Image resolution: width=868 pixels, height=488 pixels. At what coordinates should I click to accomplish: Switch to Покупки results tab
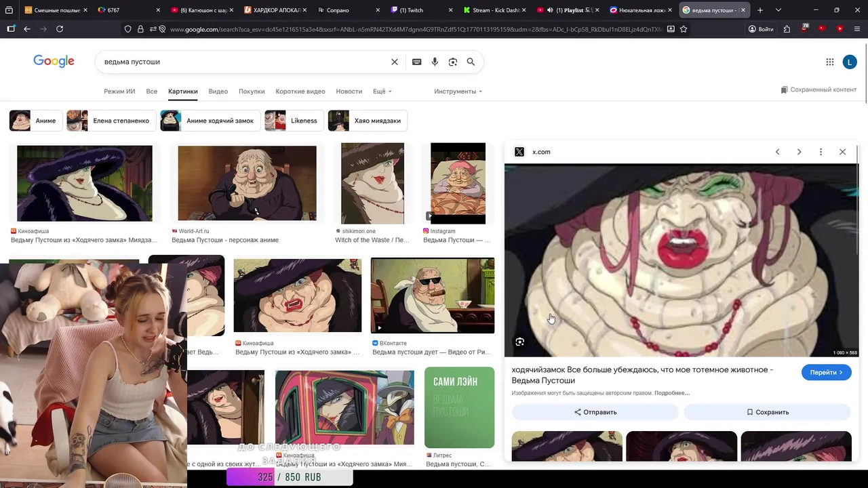252,91
